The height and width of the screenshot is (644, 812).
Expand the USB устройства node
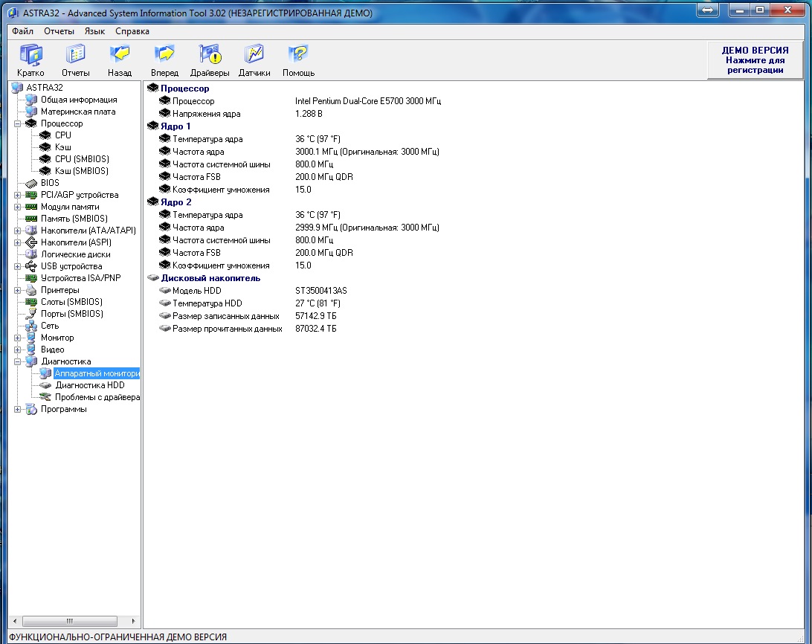pos(17,266)
